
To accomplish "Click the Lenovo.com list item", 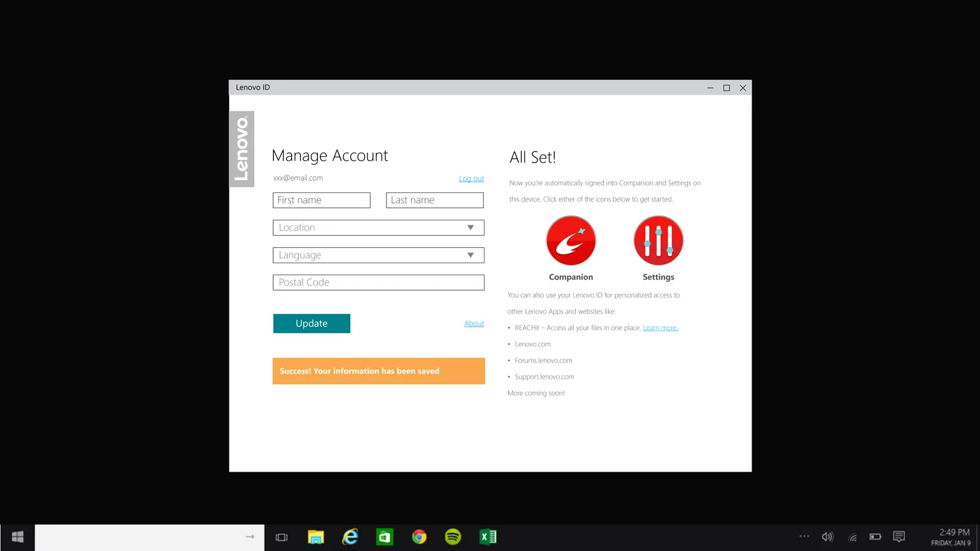I will pyautogui.click(x=533, y=344).
